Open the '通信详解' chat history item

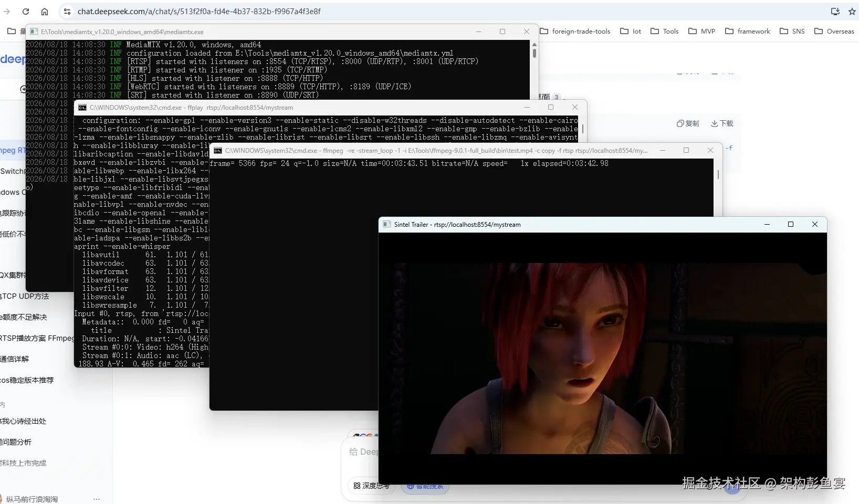point(15,359)
